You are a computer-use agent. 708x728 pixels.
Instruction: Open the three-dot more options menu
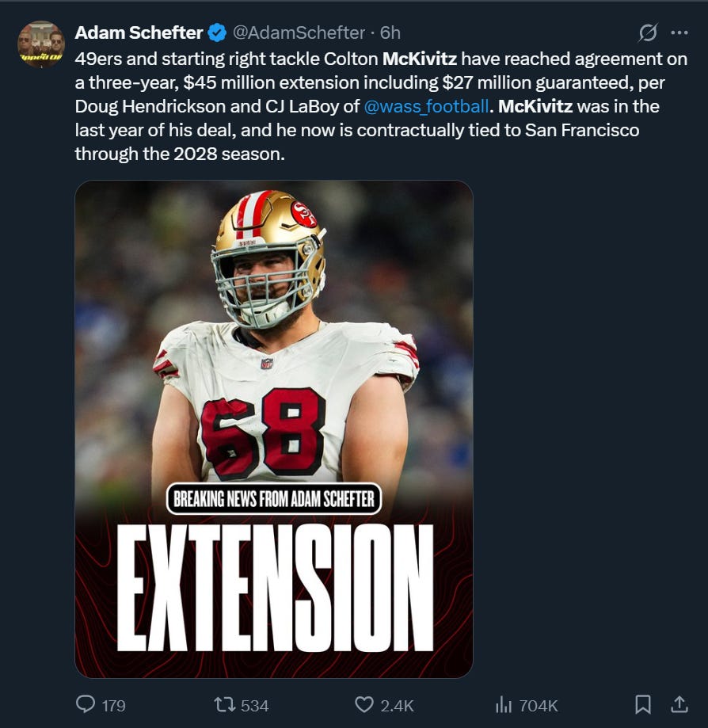point(679,32)
